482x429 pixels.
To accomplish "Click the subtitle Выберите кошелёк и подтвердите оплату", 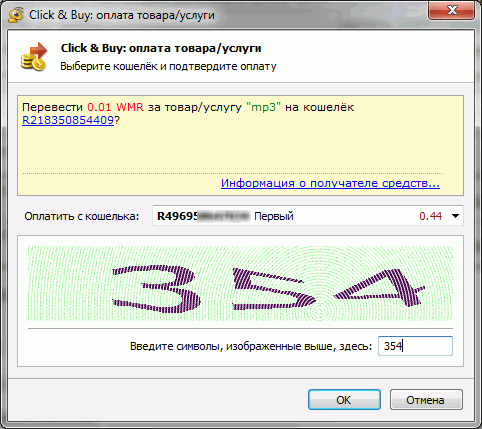I will point(168,66).
